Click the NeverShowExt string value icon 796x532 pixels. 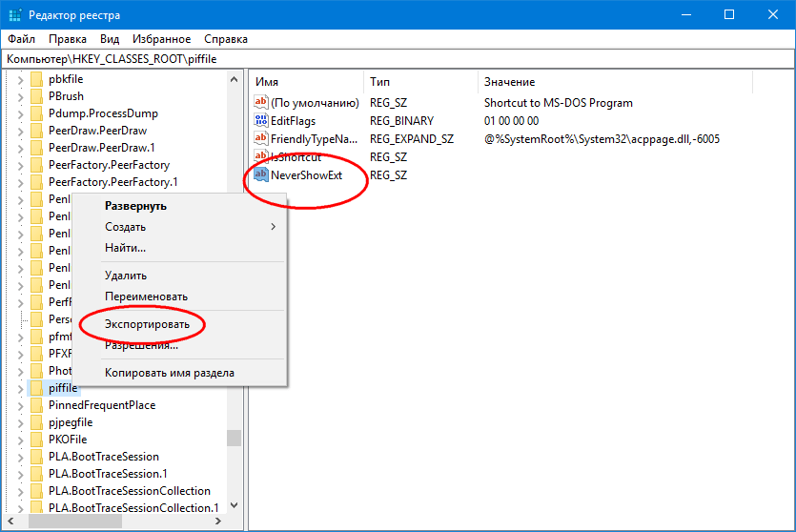261,175
